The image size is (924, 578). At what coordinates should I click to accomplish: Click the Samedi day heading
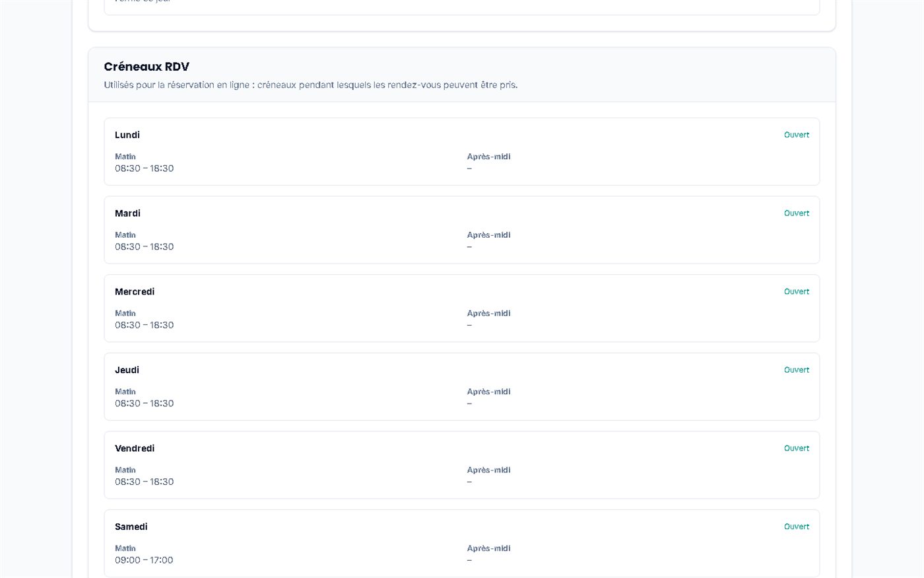131,527
